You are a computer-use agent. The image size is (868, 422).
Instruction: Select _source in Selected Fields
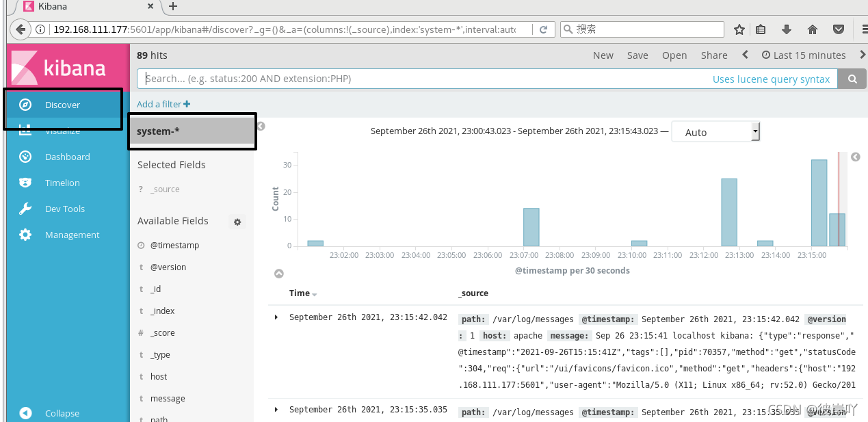pos(165,189)
